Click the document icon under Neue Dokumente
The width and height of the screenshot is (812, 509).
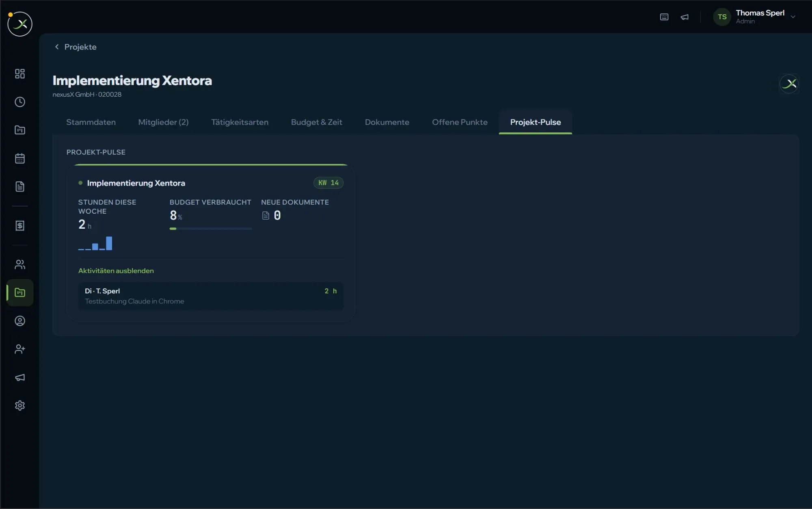coord(266,216)
